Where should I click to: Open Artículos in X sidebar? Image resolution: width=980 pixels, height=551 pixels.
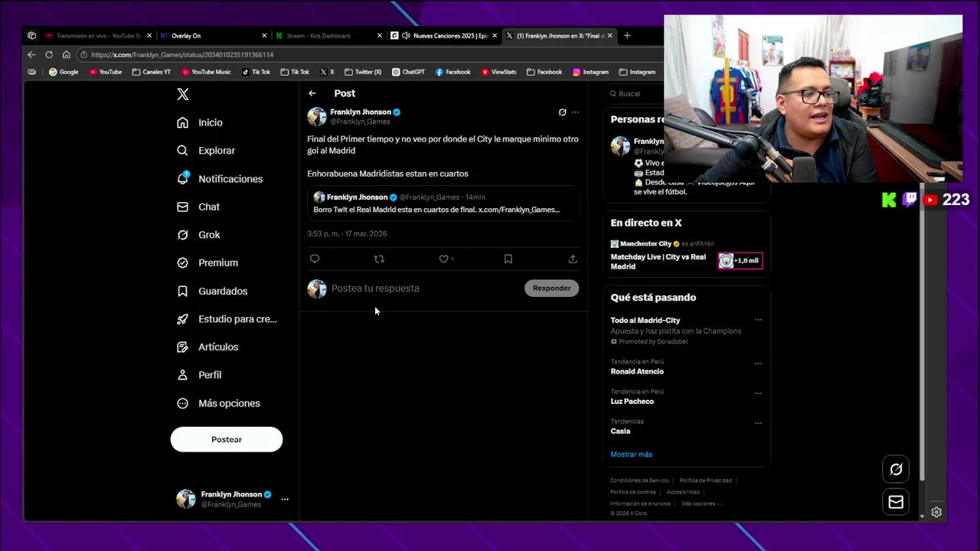(x=207, y=347)
